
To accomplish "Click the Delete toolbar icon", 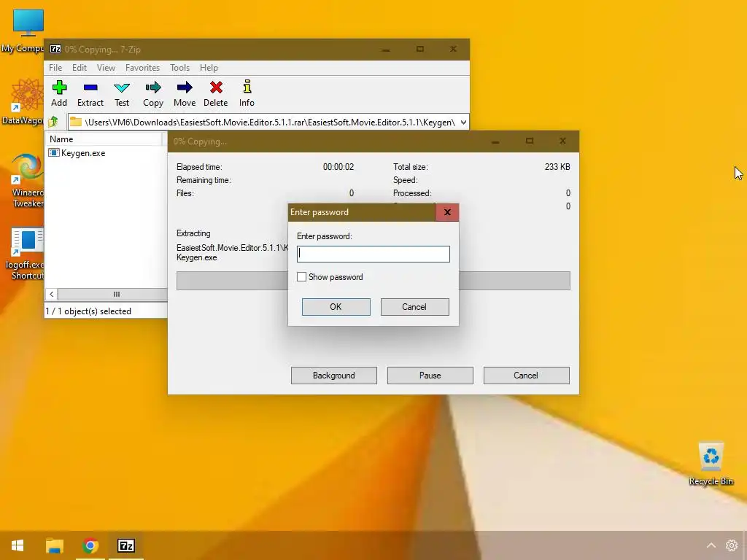I will pyautogui.click(x=216, y=93).
